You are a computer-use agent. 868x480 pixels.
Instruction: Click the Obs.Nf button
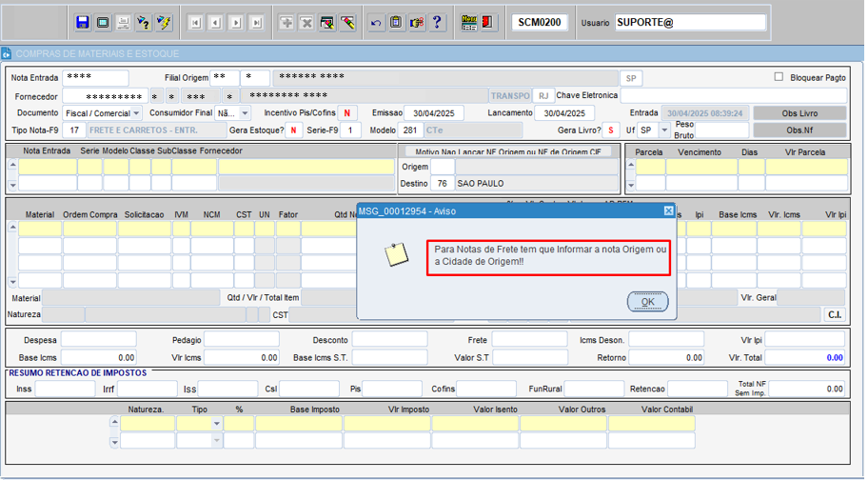[799, 130]
